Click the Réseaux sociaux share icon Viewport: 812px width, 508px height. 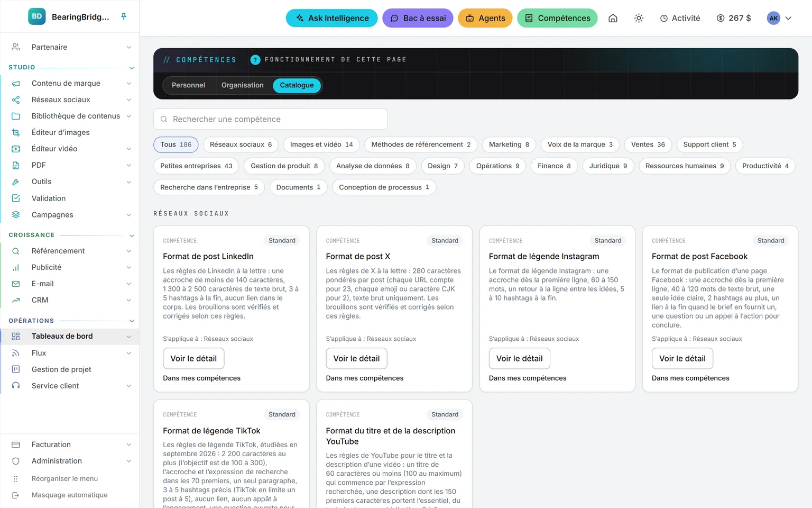pyautogui.click(x=16, y=100)
